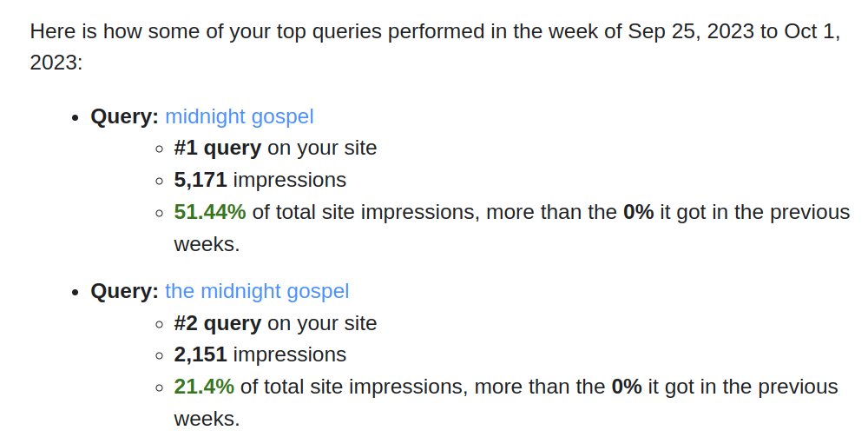Click "on your site" after #2 query

322,323
